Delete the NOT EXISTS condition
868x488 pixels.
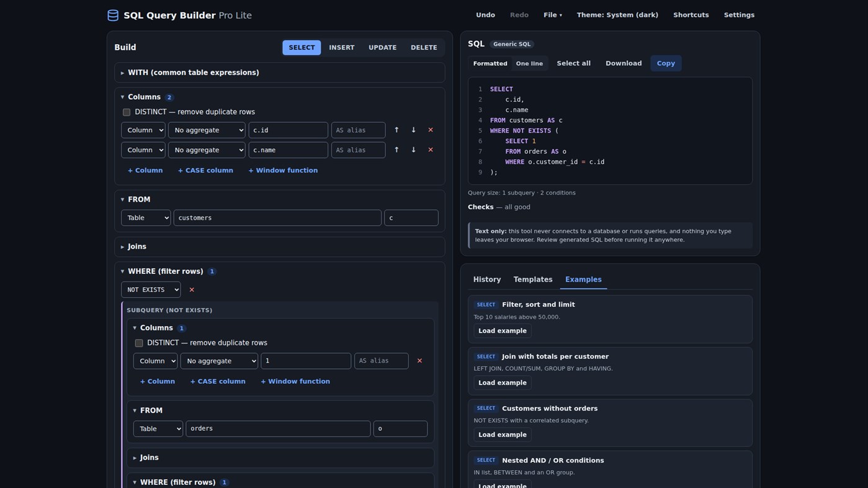coord(192,290)
